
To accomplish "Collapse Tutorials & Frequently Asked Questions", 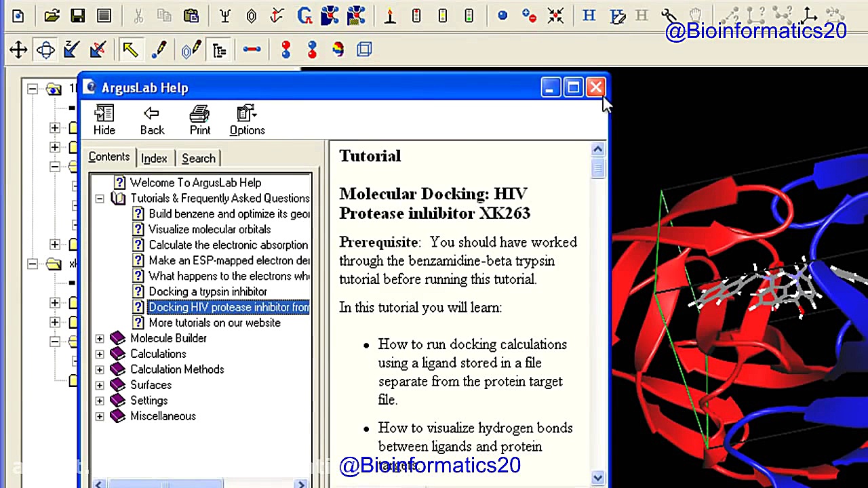I will coord(100,199).
